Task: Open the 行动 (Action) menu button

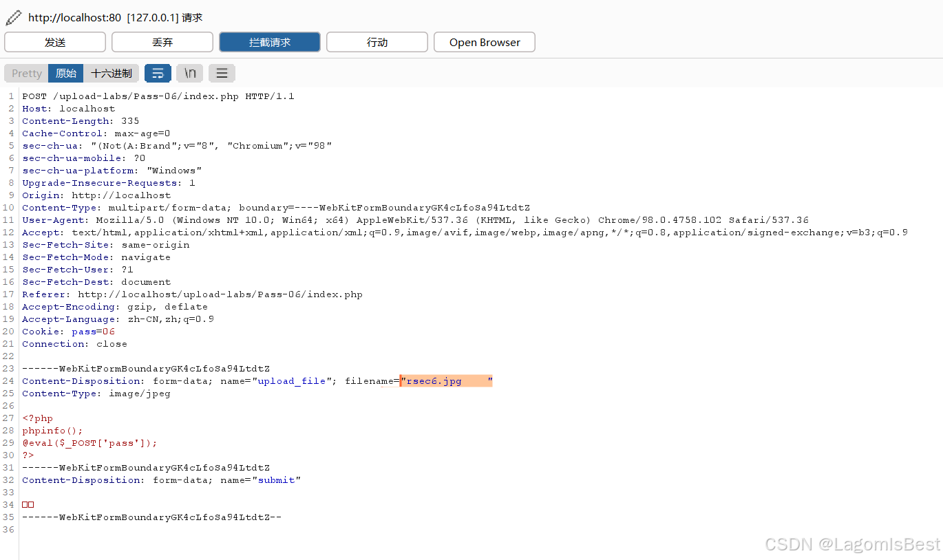Action: pyautogui.click(x=377, y=42)
